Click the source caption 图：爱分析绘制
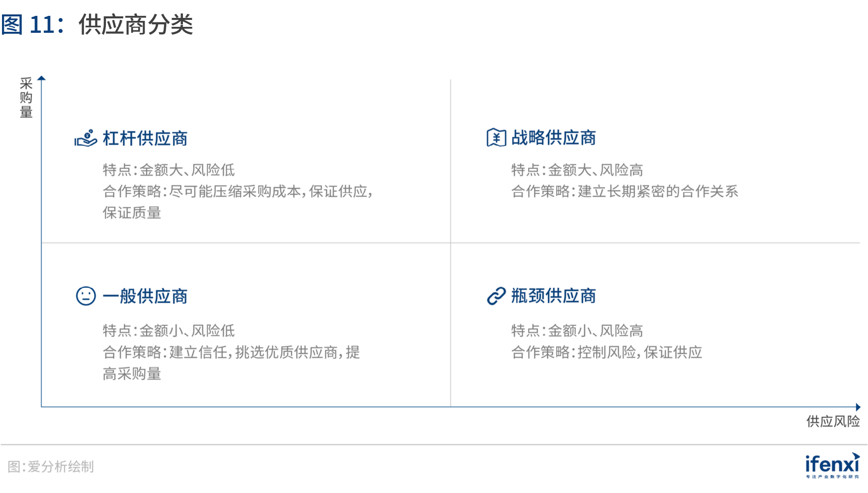This screenshot has height=493, width=868. pos(51,467)
